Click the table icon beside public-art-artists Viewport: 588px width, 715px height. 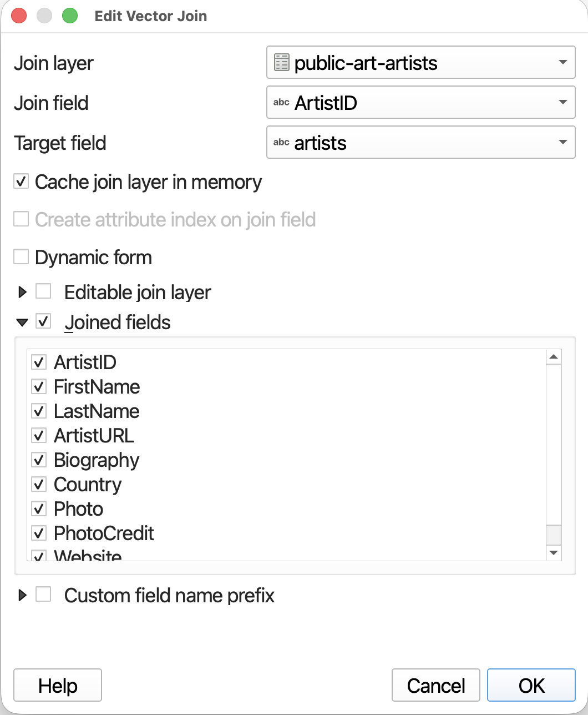(x=282, y=63)
